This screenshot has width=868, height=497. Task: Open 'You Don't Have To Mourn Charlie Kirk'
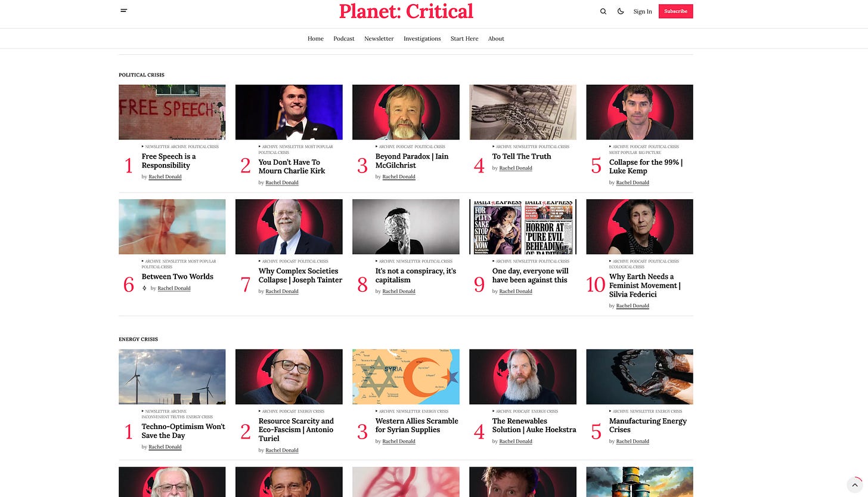[292, 166]
